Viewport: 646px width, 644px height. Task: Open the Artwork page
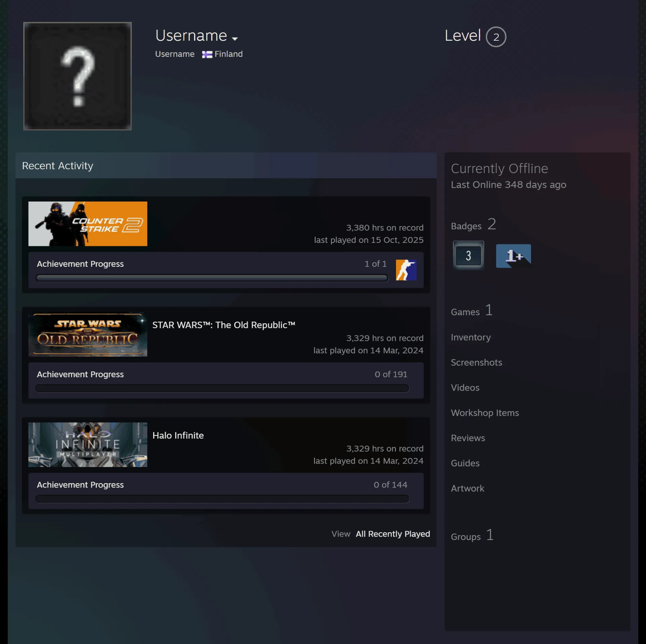pos(467,489)
